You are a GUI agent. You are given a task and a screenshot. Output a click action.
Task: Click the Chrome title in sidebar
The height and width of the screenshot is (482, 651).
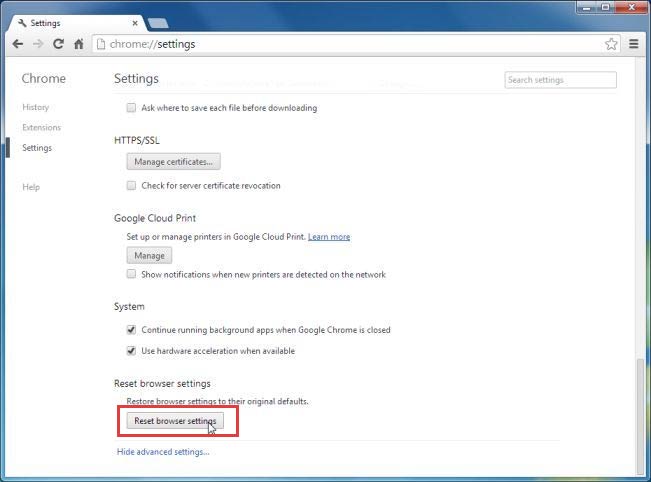click(x=44, y=78)
